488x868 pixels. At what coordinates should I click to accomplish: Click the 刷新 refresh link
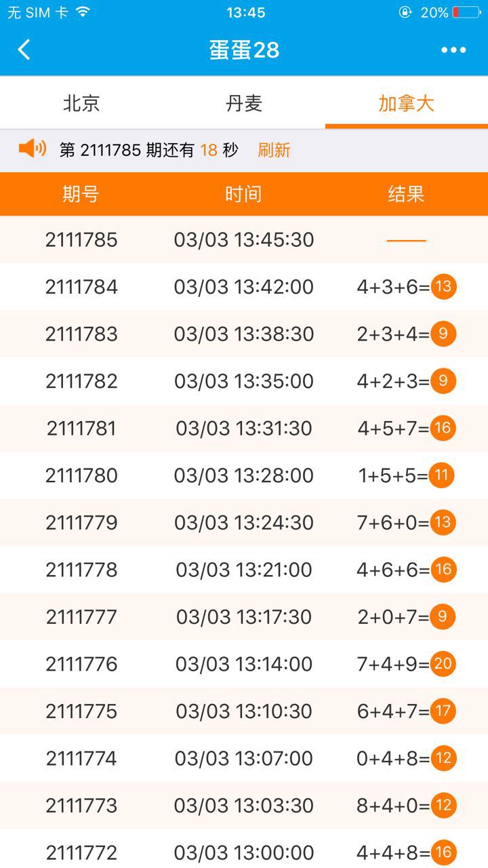(x=274, y=150)
